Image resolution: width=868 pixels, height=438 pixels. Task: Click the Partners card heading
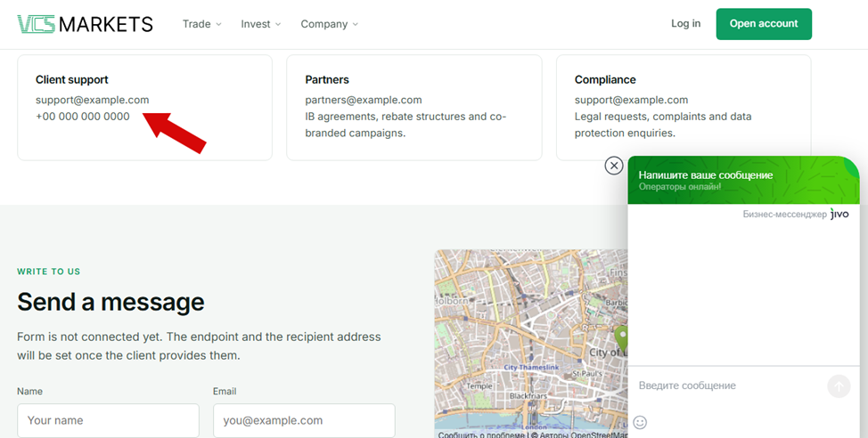pos(326,79)
